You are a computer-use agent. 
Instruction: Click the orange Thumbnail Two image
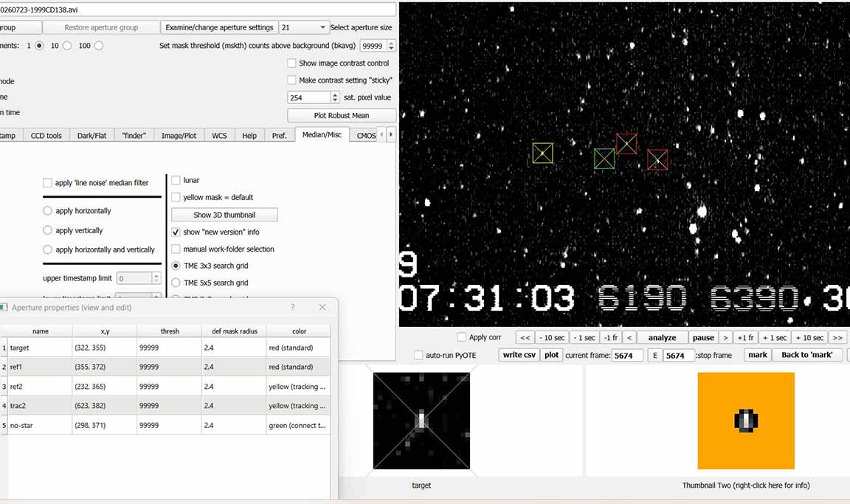746,421
